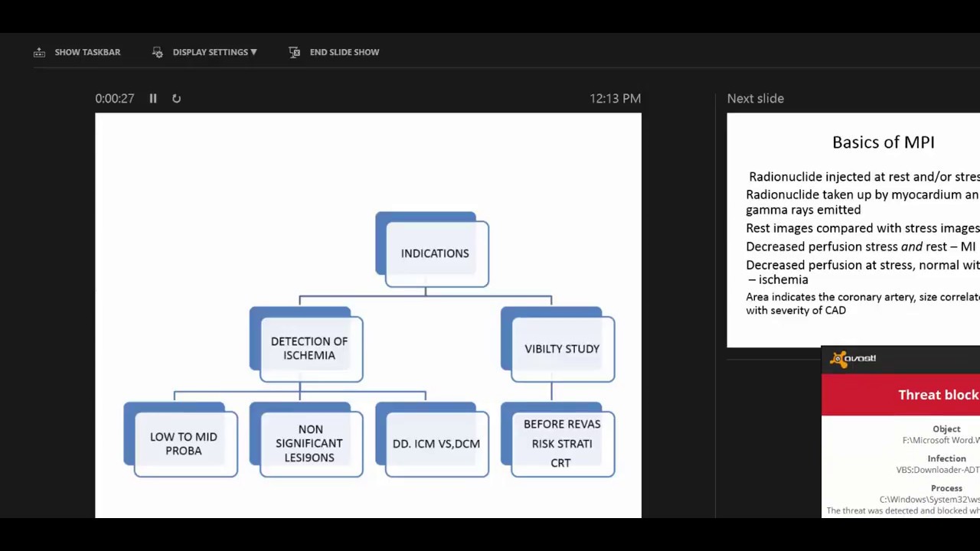Image resolution: width=980 pixels, height=551 pixels.
Task: Click the NON SIGNIFICANT LESI9ONS box
Action: [x=311, y=444]
